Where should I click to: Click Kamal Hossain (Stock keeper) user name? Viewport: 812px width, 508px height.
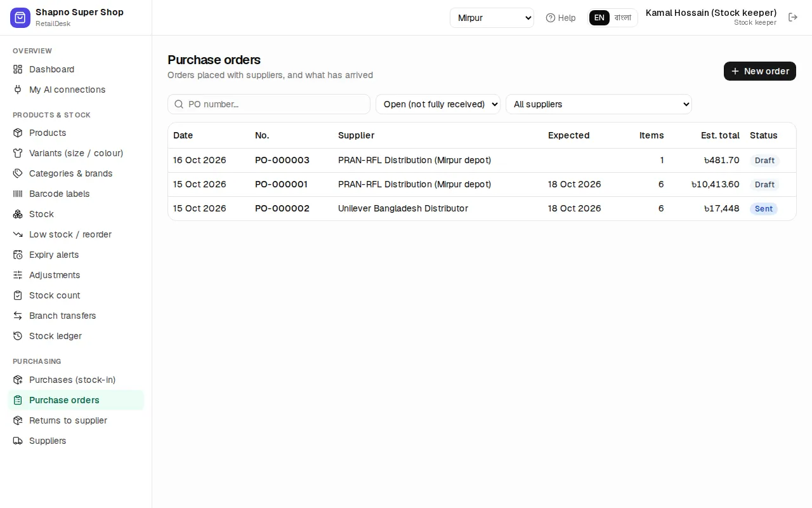[x=711, y=13]
